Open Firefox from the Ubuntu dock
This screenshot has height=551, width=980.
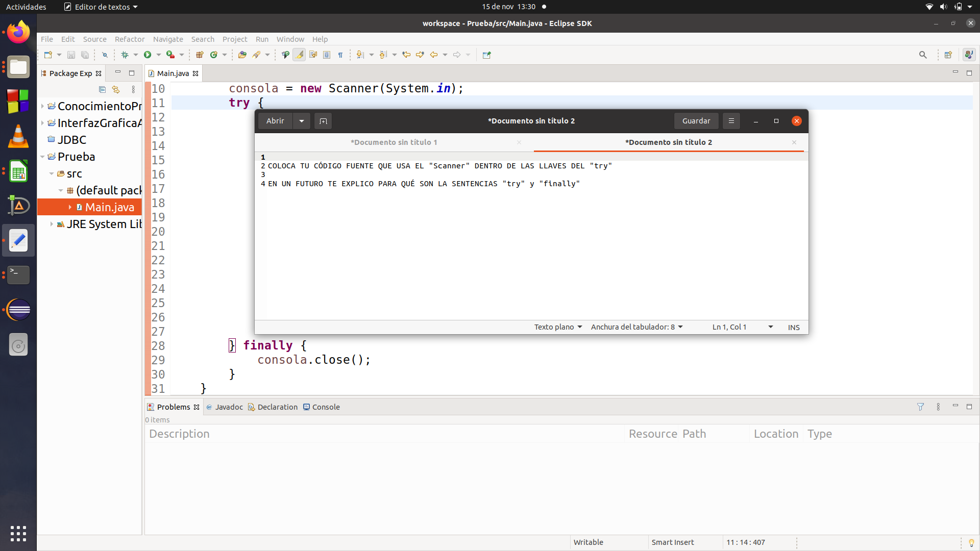(x=18, y=32)
